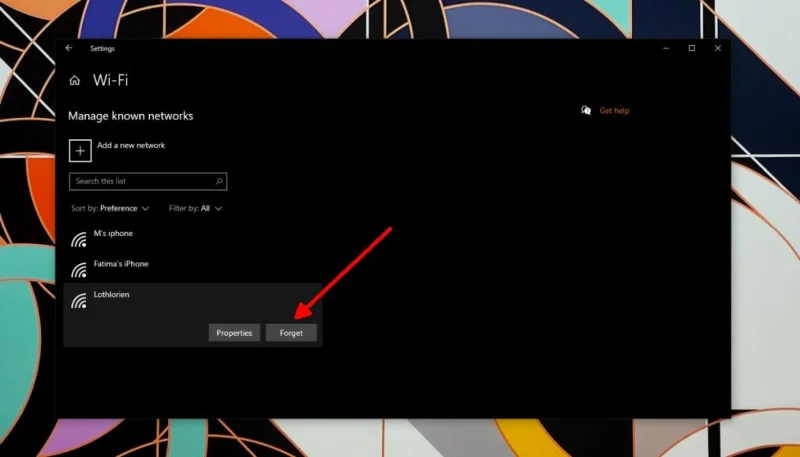Click the Wi-Fi icon beside Lothlorien

[x=79, y=300]
